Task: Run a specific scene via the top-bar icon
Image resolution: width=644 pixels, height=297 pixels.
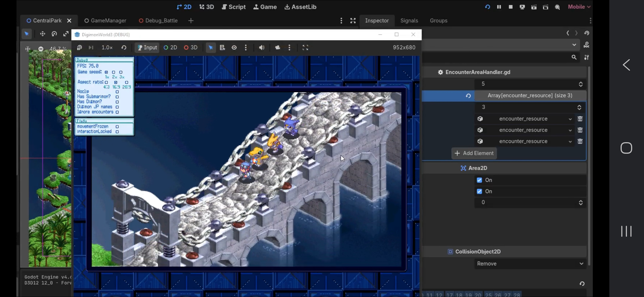Action: [545, 7]
